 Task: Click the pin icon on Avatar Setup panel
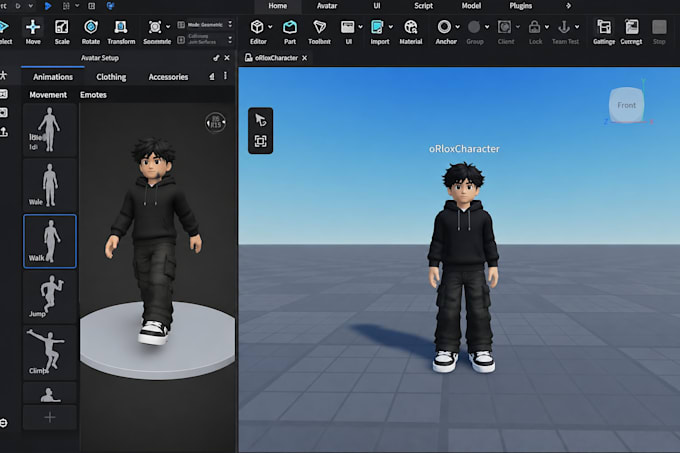click(216, 58)
